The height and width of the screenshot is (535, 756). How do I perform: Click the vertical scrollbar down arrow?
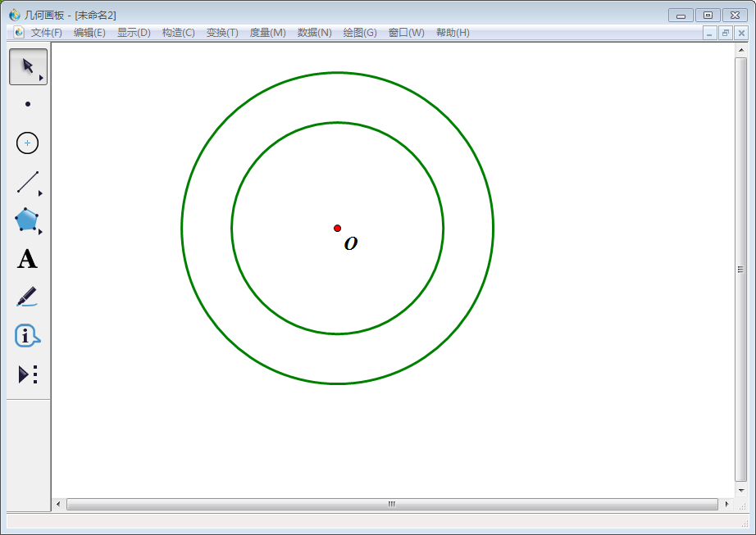pyautogui.click(x=741, y=489)
